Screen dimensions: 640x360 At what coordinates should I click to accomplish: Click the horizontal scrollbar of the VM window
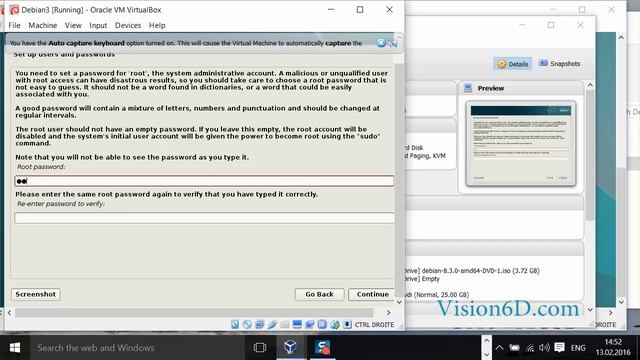click(194, 313)
